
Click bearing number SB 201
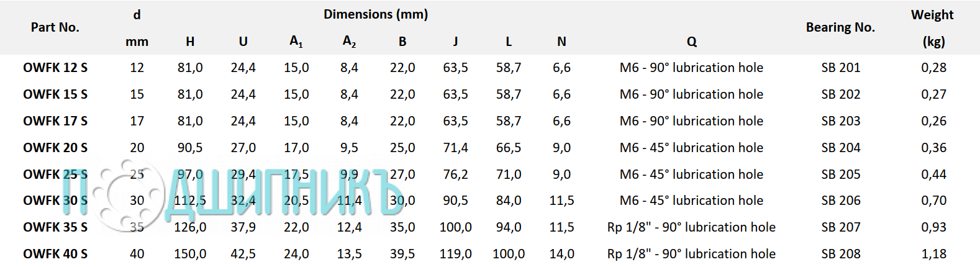point(841,68)
